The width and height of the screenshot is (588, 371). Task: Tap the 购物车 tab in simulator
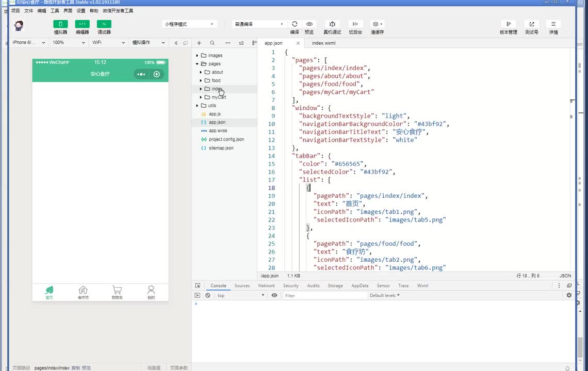click(117, 292)
